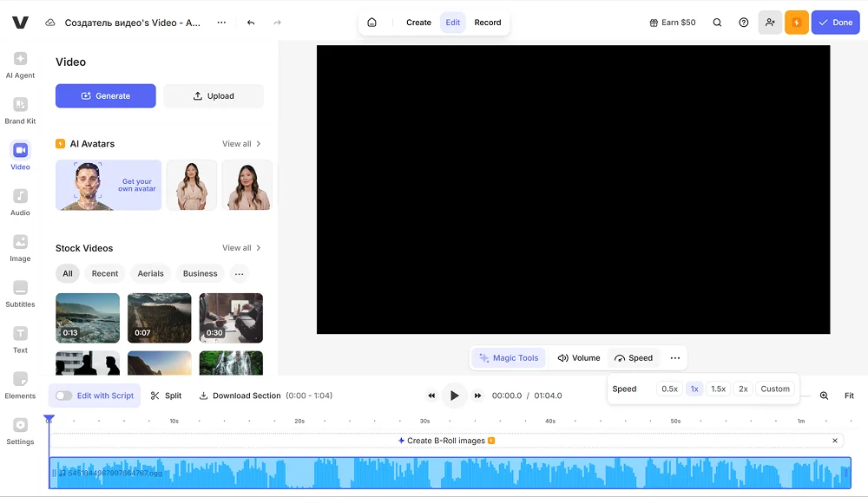Switch to the Record tab
This screenshot has height=497, width=868.
[487, 23]
